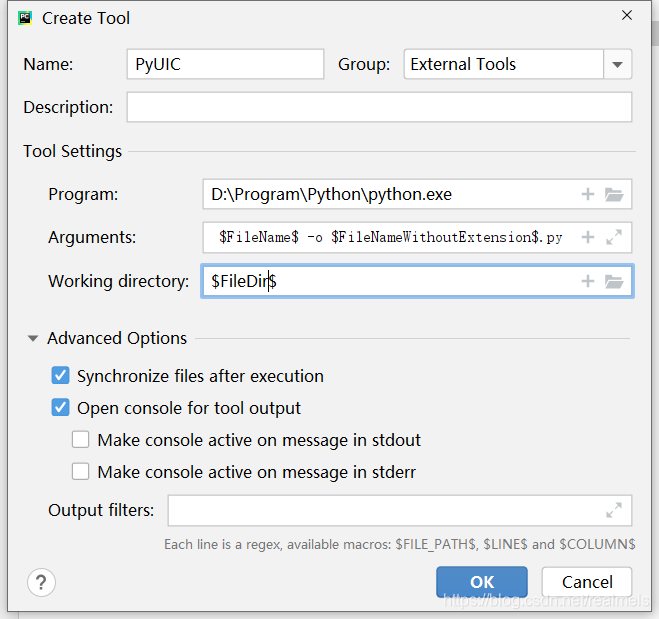The image size is (659, 619).
Task: Click the Advanced Options heading text
Action: click(x=117, y=338)
